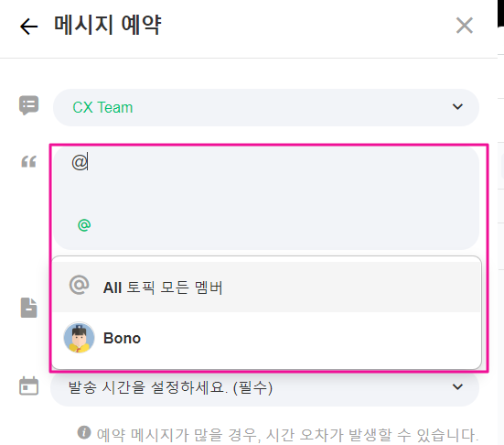Click the gray @ icon beside All
This screenshot has width=504, height=445.
[x=79, y=285]
